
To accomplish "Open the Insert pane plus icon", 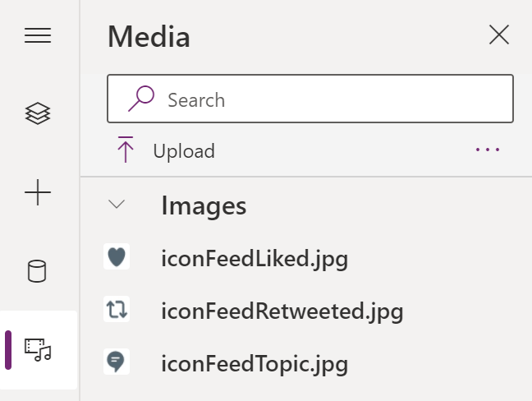I will (x=38, y=193).
